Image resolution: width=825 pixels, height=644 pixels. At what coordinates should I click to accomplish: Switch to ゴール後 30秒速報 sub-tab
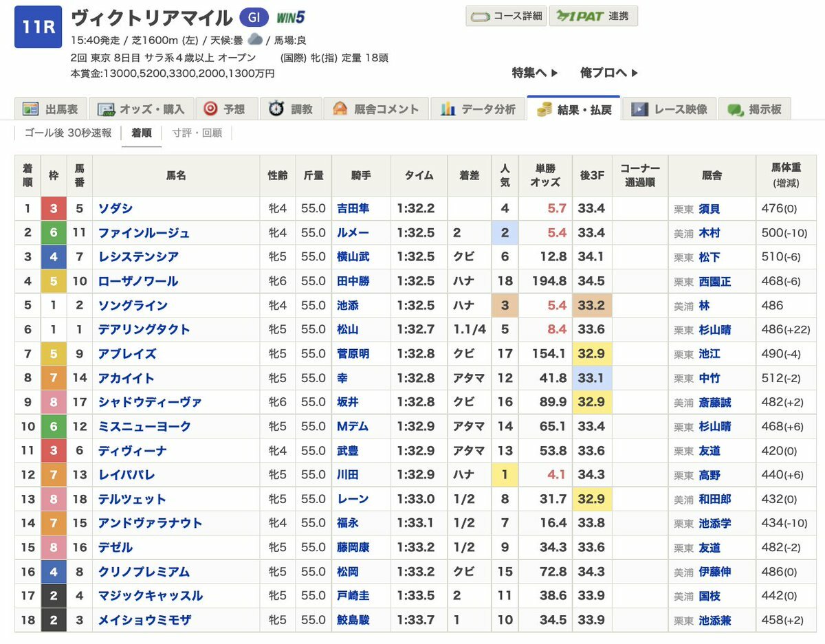click(x=68, y=133)
